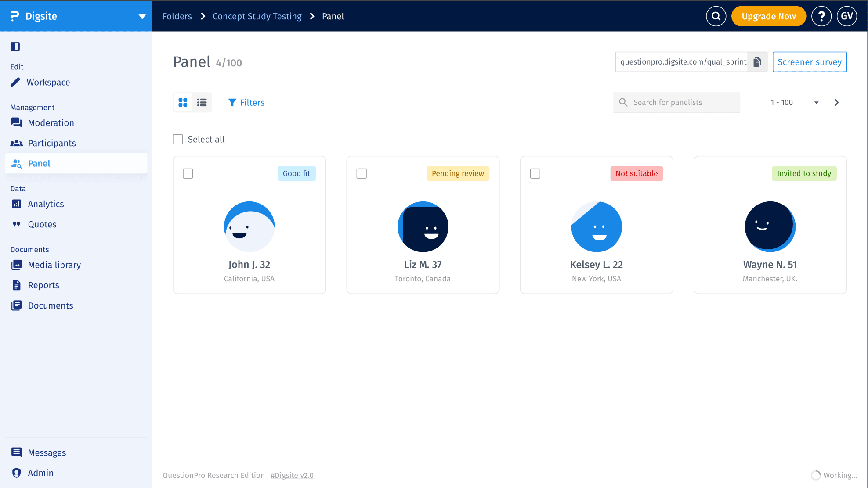Switch to grid view layout

pyautogui.click(x=183, y=102)
